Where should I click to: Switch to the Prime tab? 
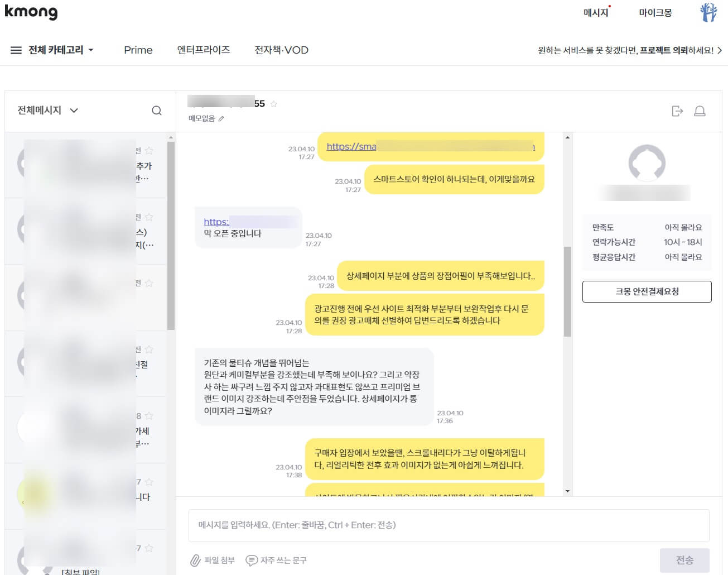[x=137, y=50]
